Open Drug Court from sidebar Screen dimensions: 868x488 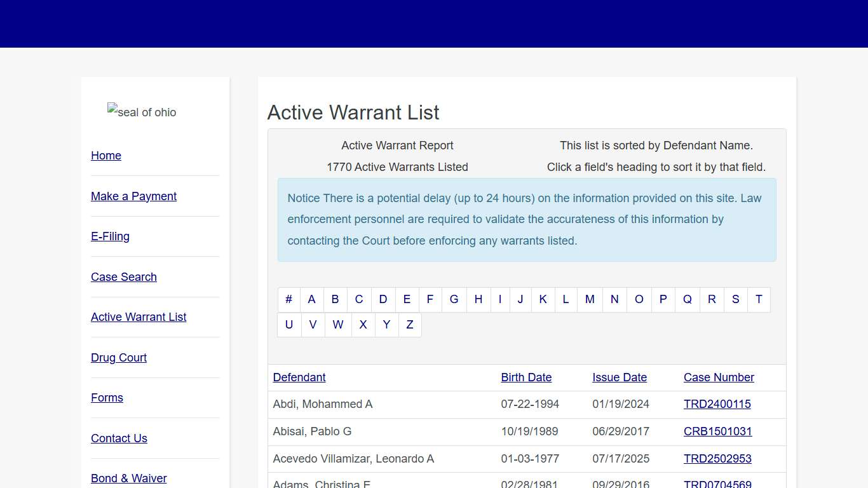point(119,358)
